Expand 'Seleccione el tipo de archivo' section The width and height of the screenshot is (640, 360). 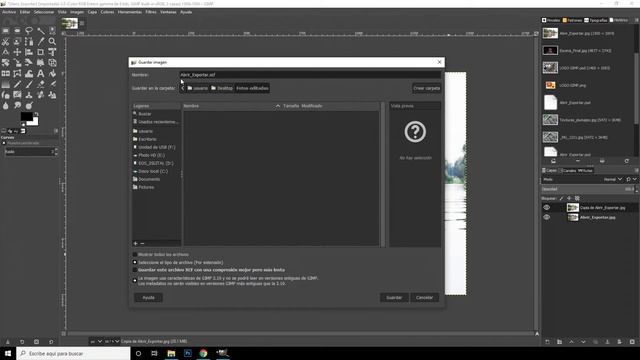pos(135,262)
